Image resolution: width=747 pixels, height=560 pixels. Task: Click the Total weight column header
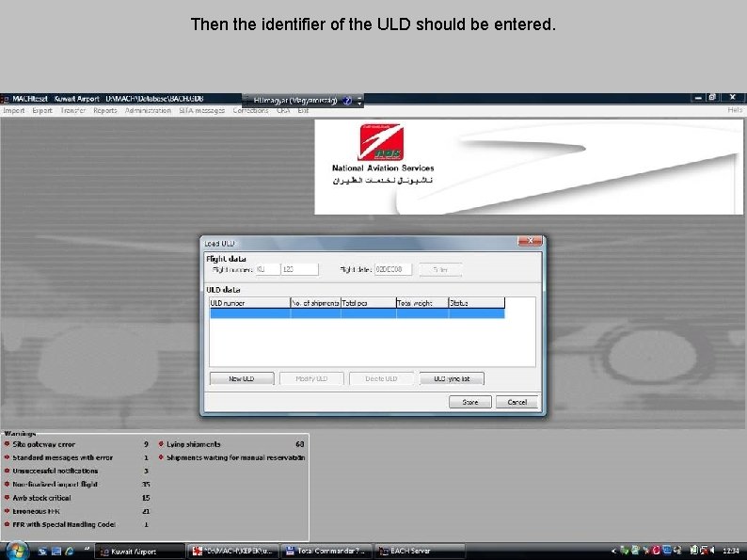coord(422,303)
